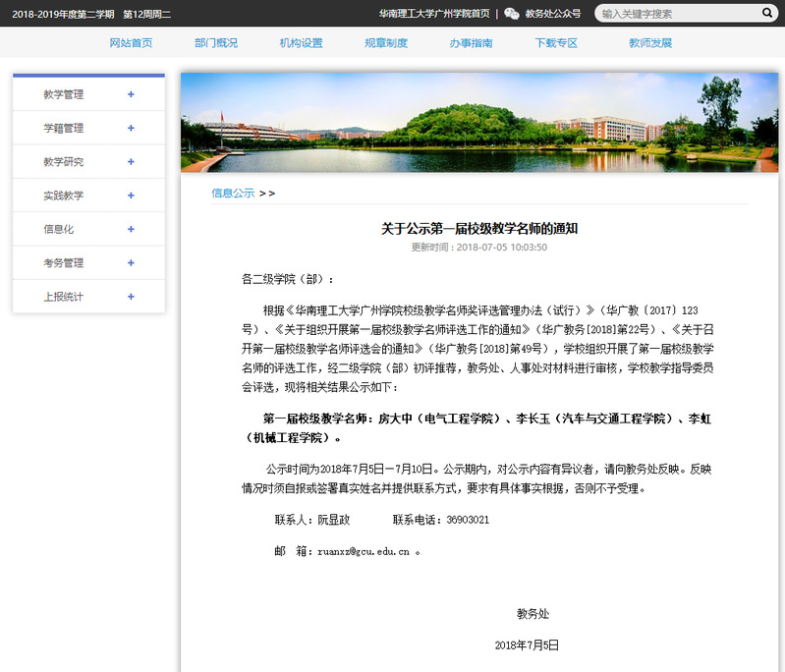
Task: Expand 实践教学 using its plus icon
Action: (131, 196)
